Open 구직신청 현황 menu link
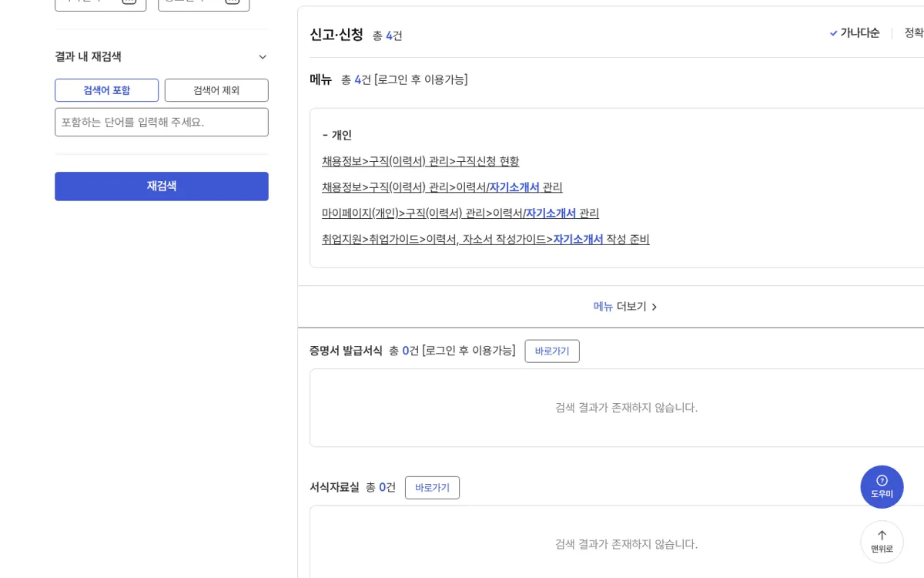 (x=420, y=161)
